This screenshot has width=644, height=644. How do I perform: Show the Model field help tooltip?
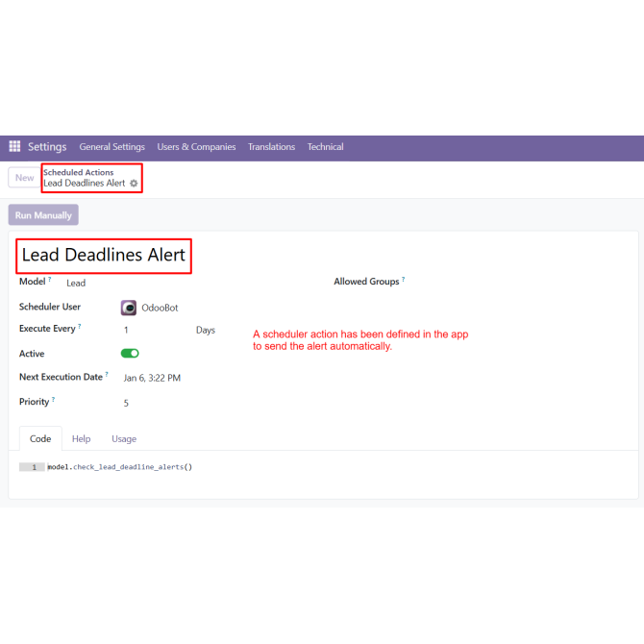point(50,280)
